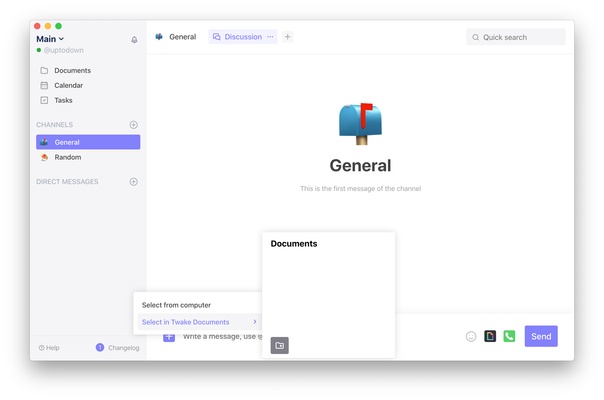The width and height of the screenshot is (604, 400).
Task: Open the notifications bell
Action: click(x=134, y=40)
